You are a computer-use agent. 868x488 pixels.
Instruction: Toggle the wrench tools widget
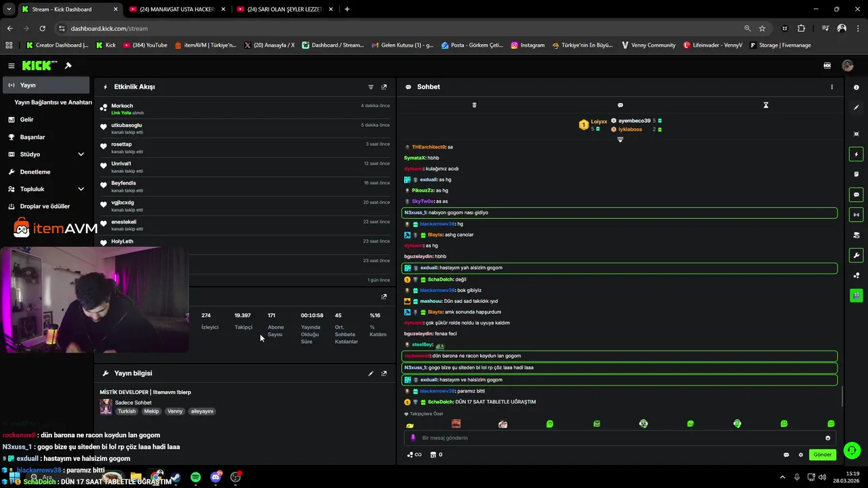[x=856, y=256]
